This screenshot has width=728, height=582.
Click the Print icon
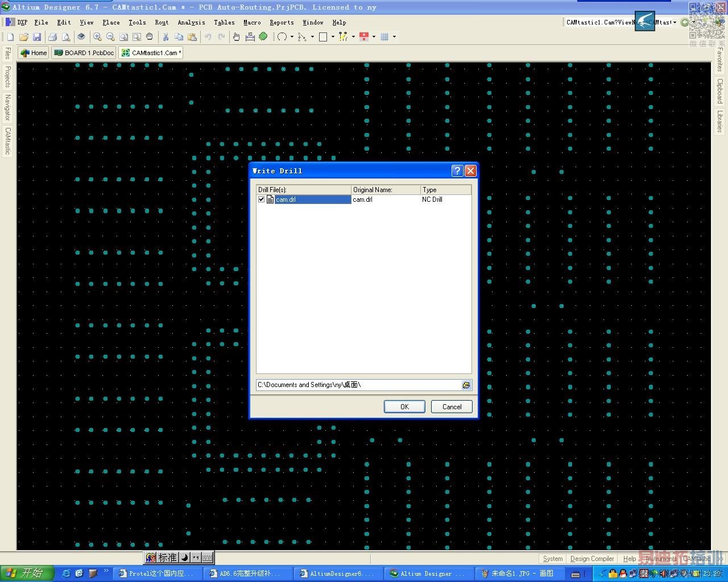(x=53, y=37)
